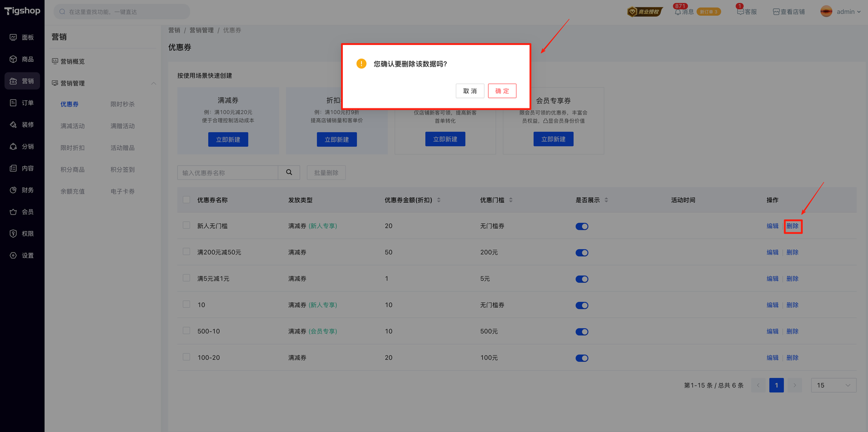Cancel the delete dialog with 取消
The width and height of the screenshot is (868, 432).
[470, 91]
